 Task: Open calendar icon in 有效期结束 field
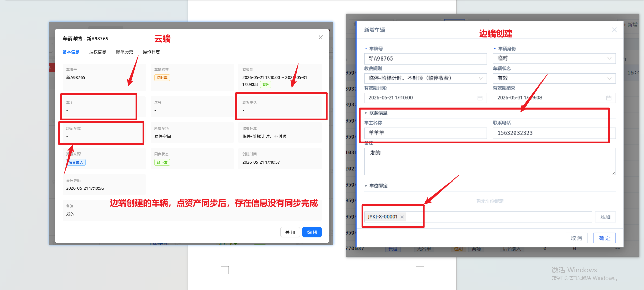coord(608,98)
